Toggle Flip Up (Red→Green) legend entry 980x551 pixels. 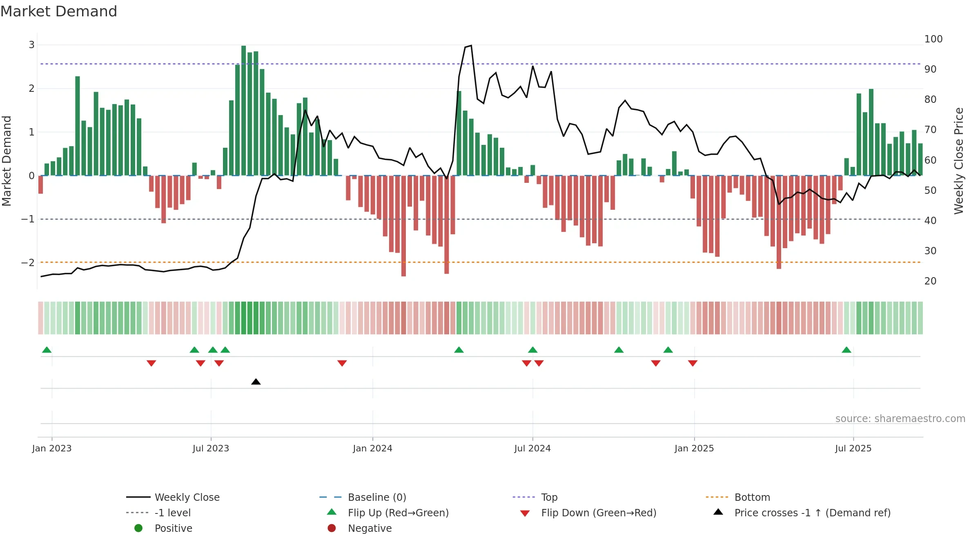tap(388, 513)
